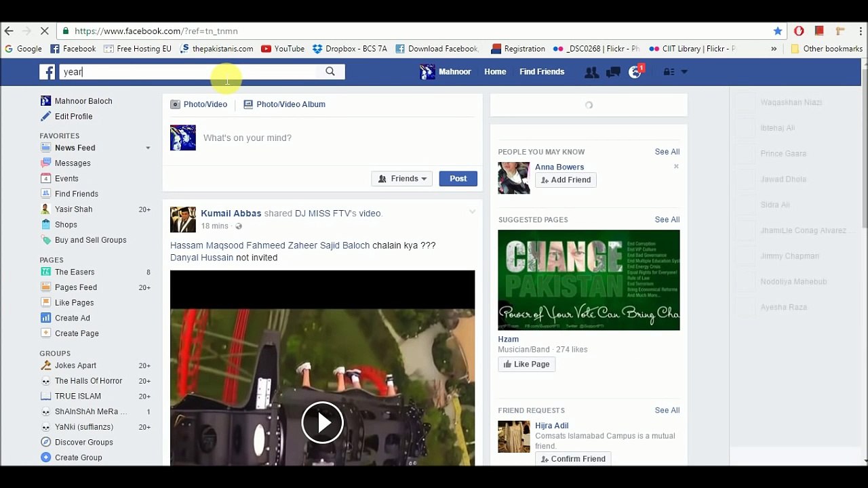Viewport: 868px width, 488px height.
Task: Click Create Group in the sidebar
Action: 78,457
